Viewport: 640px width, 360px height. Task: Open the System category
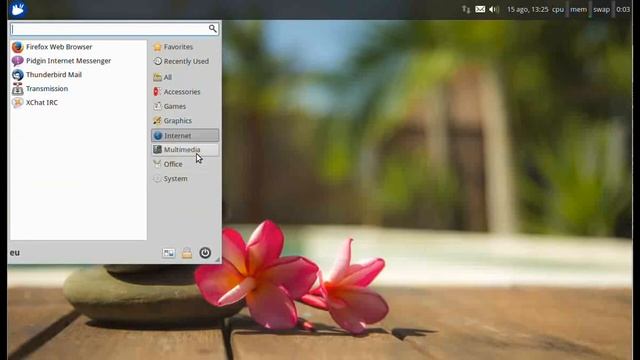(185, 179)
